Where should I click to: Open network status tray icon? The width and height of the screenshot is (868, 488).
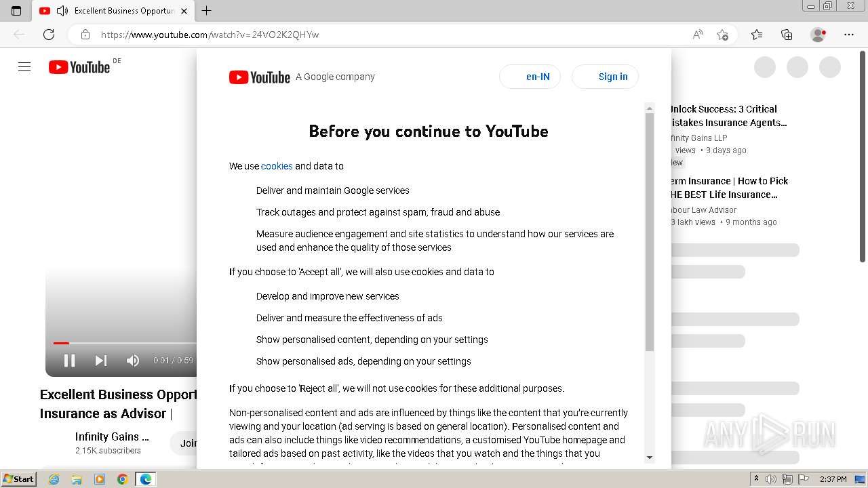pos(787,479)
